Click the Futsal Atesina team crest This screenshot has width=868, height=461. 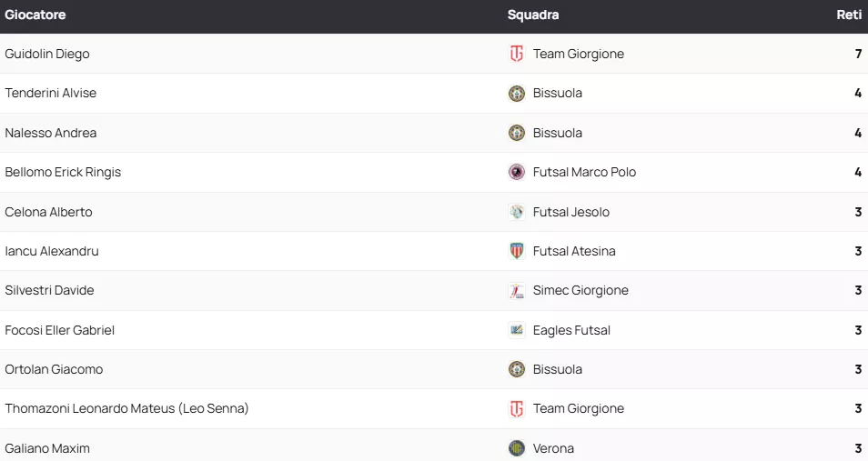point(517,251)
